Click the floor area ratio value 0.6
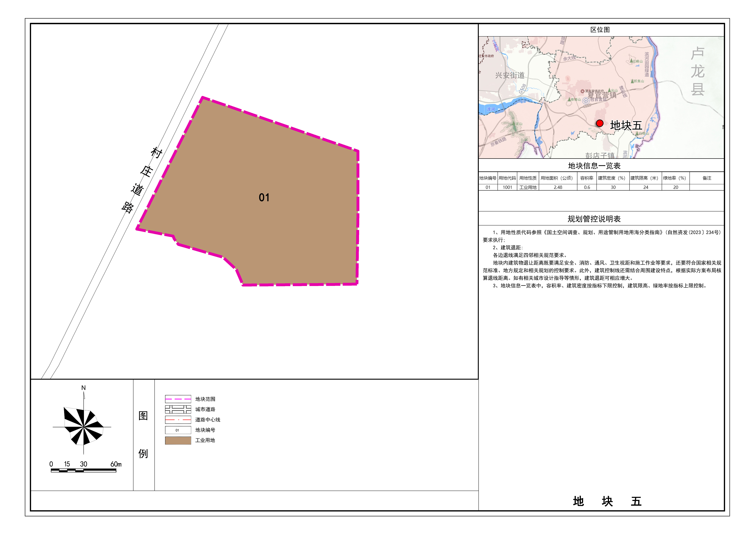Viewport: 756px width, 534px height. [x=587, y=187]
